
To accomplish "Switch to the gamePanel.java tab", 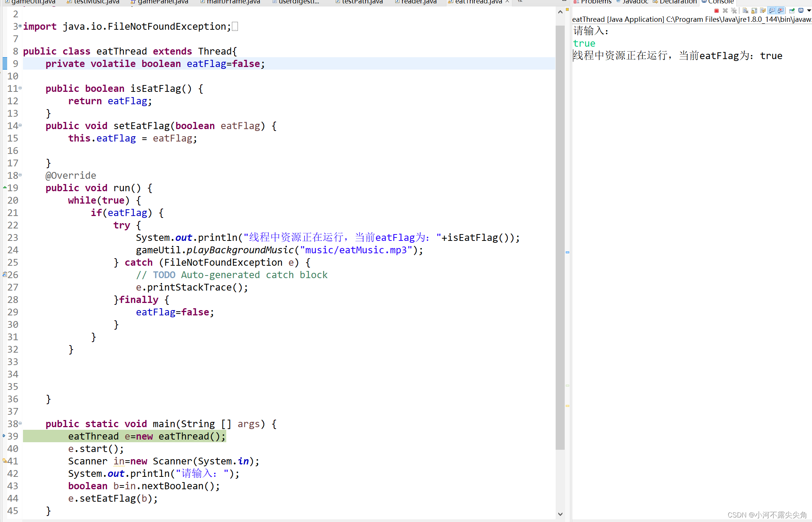I will click(x=163, y=2).
